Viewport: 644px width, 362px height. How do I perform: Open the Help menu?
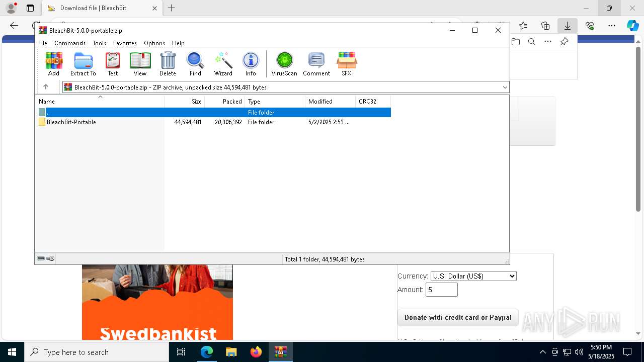pyautogui.click(x=178, y=43)
